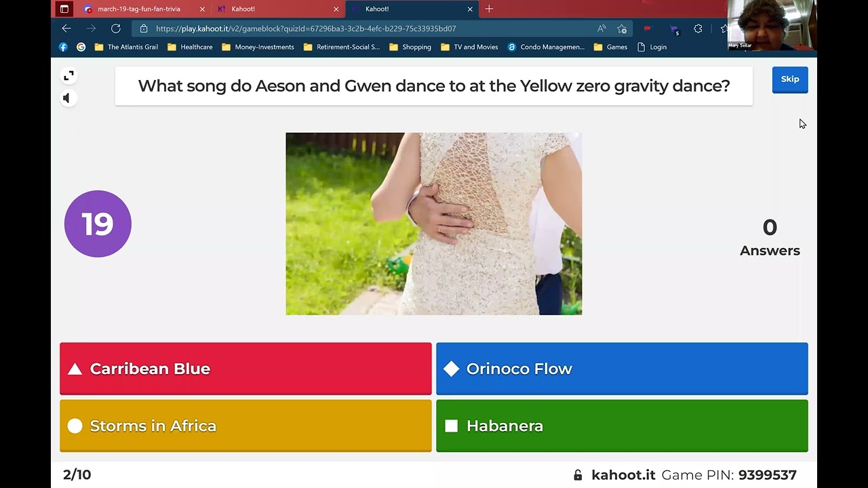Click the 0 Answers counter
This screenshot has height=488, width=868.
(770, 237)
